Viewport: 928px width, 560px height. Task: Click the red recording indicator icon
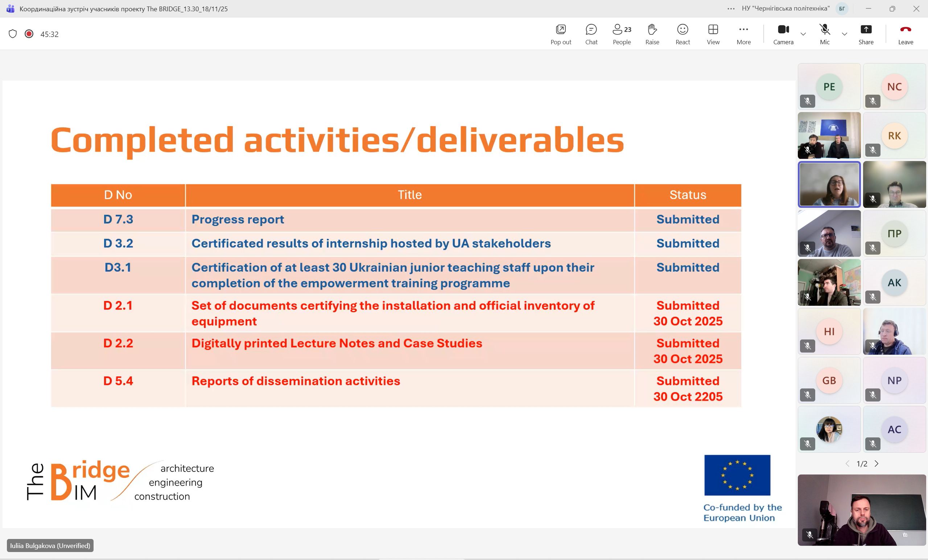click(x=29, y=34)
